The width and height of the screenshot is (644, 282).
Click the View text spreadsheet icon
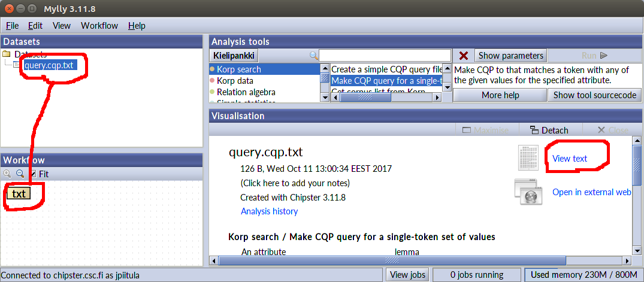click(x=528, y=158)
